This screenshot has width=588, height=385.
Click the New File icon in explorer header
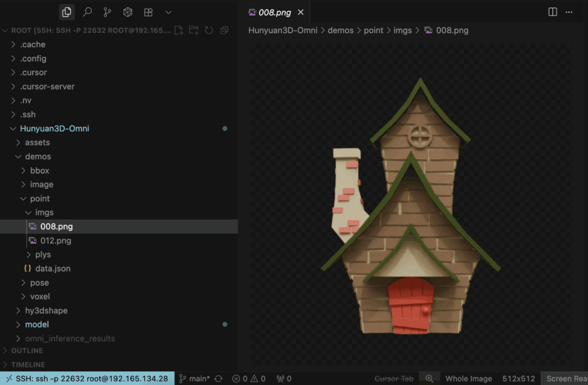(179, 30)
